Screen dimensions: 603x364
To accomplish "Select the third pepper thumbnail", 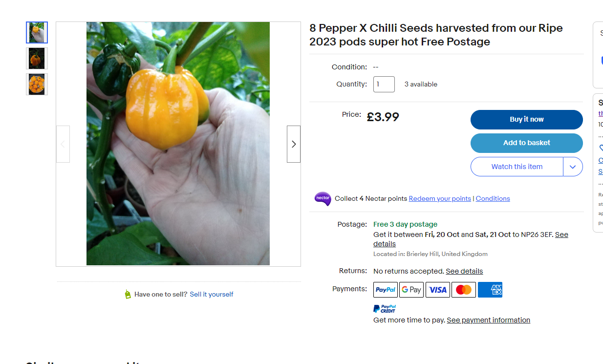I will pos(37,84).
